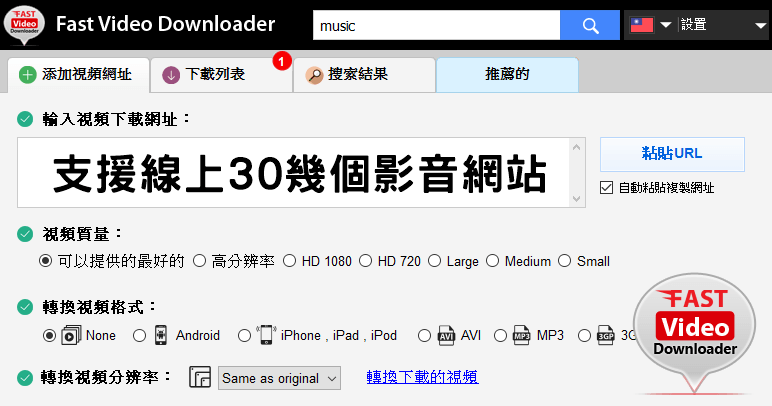The width and height of the screenshot is (772, 406).
Task: Switch to 搜索結果 tab
Action: tap(364, 75)
